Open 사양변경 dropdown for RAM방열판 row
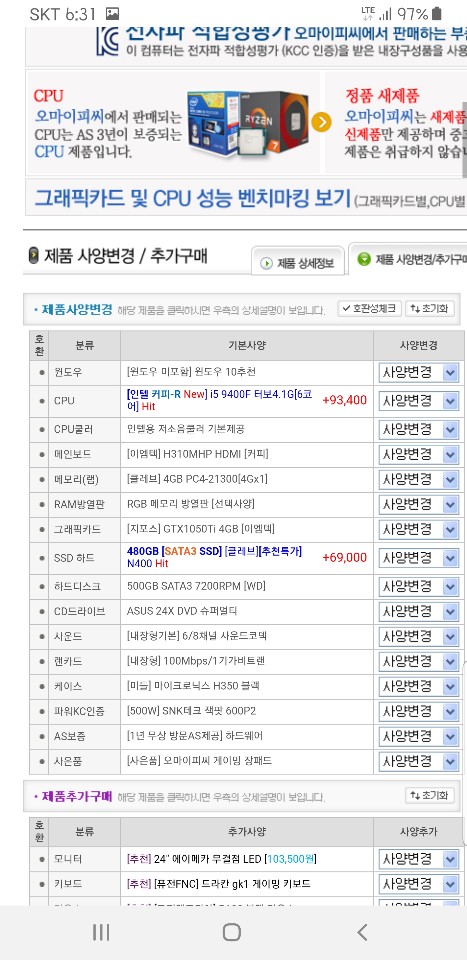This screenshot has width=467, height=960. click(419, 504)
